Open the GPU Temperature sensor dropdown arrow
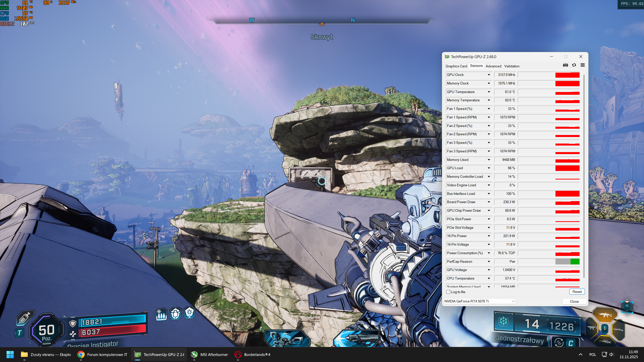This screenshot has height=362, width=644. (x=489, y=92)
